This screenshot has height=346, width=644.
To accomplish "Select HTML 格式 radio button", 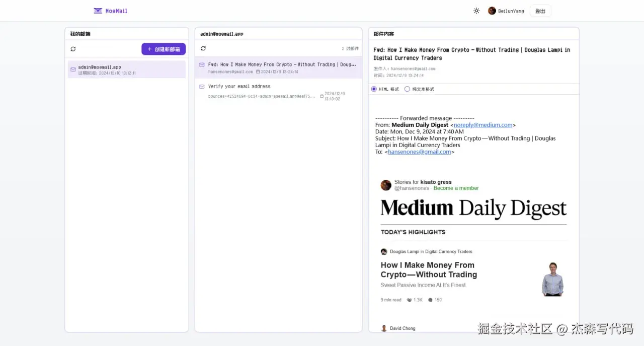I will [x=374, y=89].
